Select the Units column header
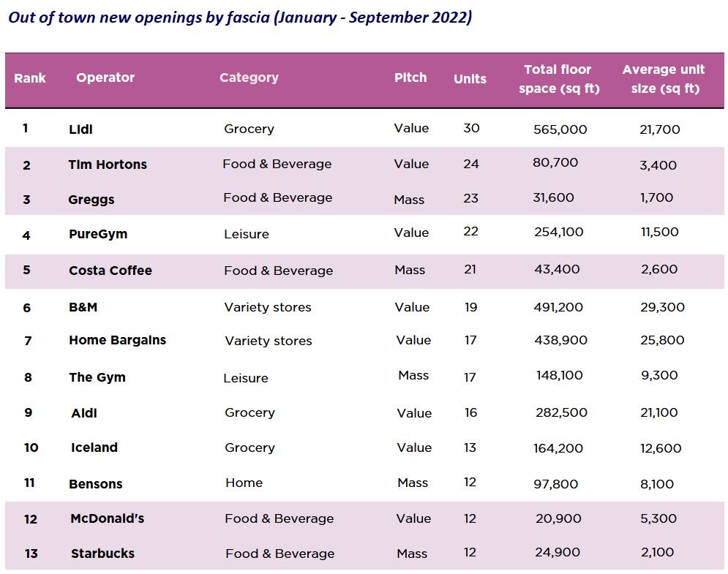728x574 pixels. [x=470, y=79]
